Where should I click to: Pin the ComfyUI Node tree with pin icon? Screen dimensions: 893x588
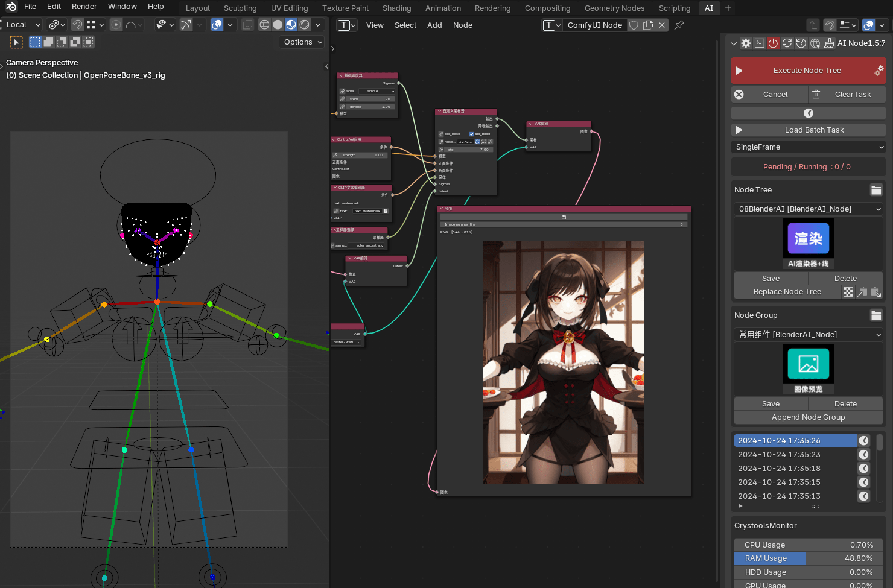pos(679,25)
